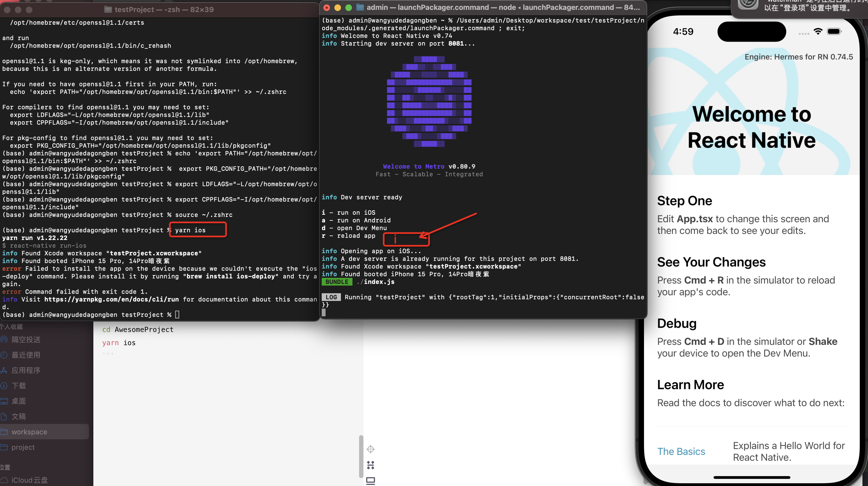Click the 'Command failed with exit code 1' error line
The height and width of the screenshot is (486, 868).
[x=75, y=292]
